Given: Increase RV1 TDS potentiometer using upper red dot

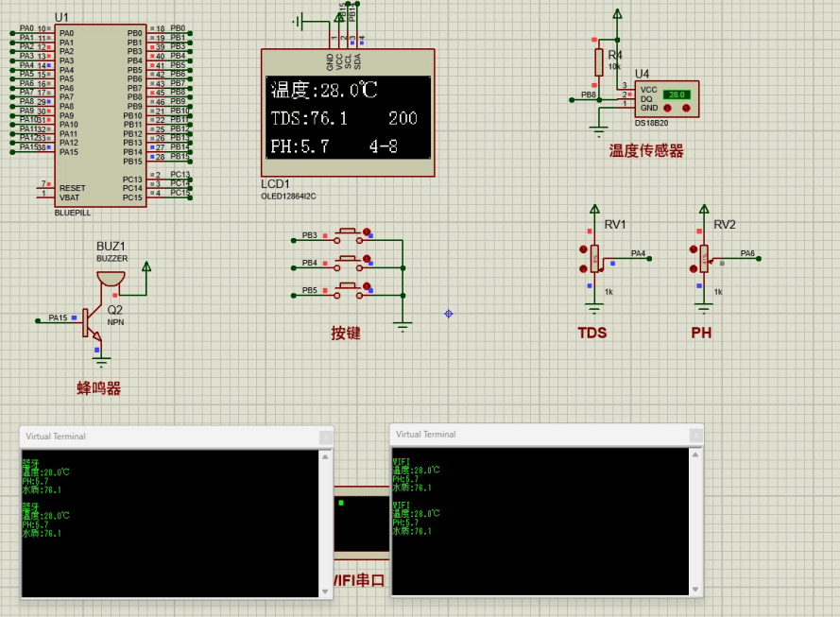Looking at the screenshot, I should tap(582, 249).
